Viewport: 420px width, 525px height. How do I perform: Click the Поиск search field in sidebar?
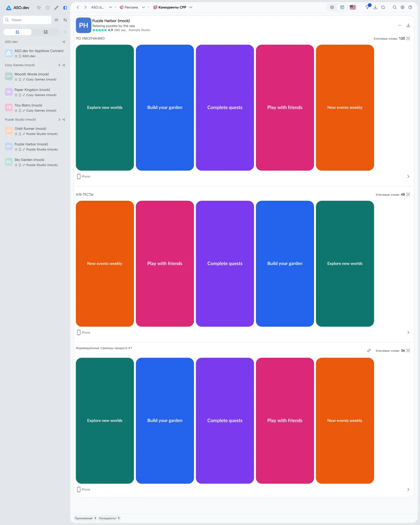27,20
